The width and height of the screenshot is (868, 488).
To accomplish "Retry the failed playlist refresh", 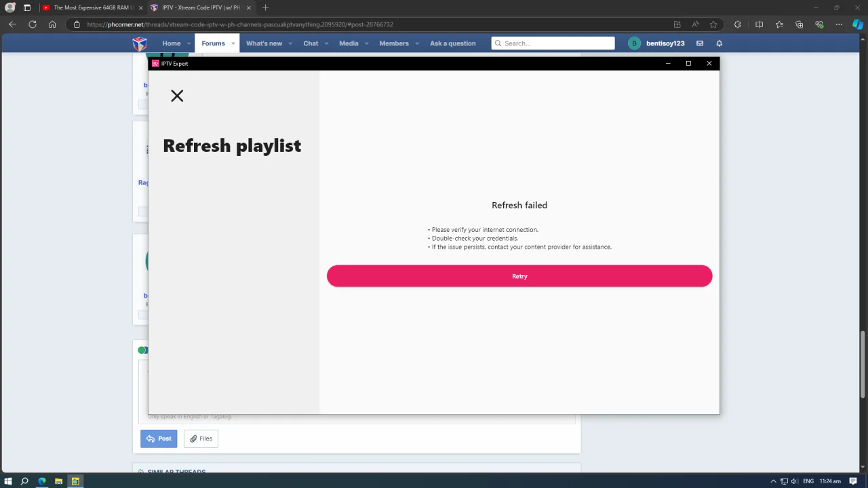I will point(519,276).
